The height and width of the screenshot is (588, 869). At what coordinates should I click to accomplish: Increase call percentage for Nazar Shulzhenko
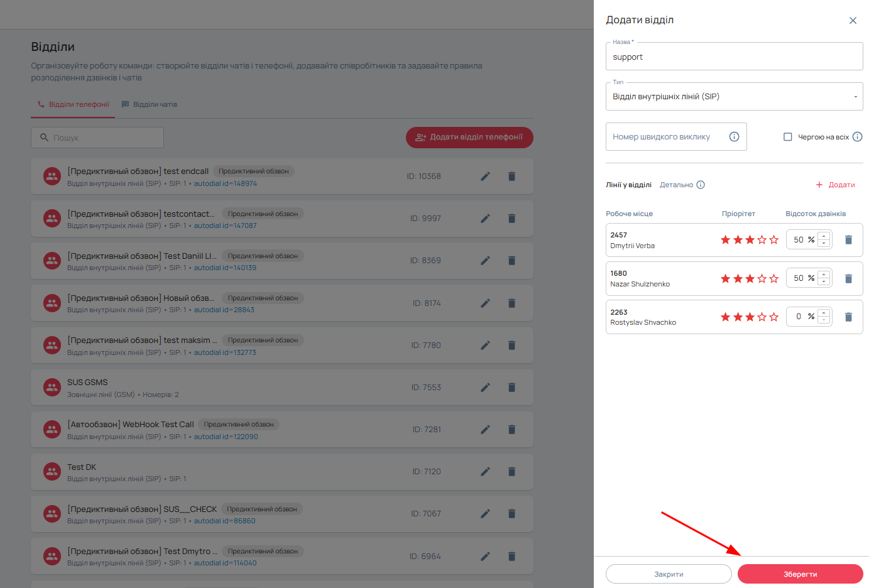pos(824,275)
